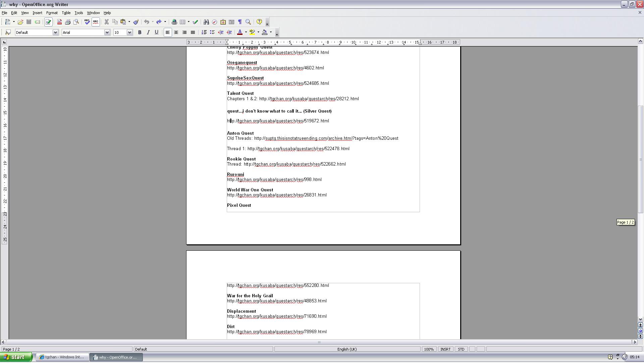Screen dimensions: 644x363
Task: Open the Styles and Formatting icon
Action: 8,33
